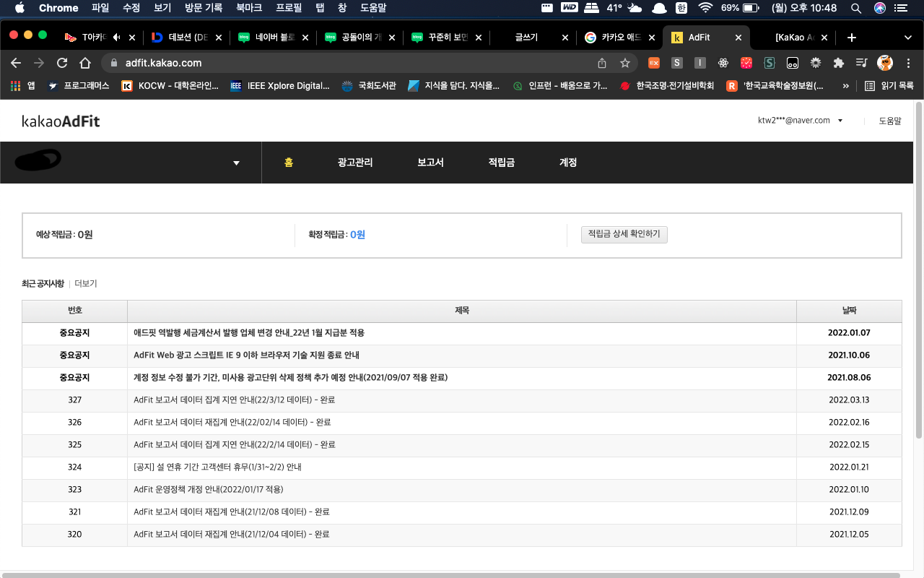This screenshot has height=578, width=924.
Task: Close the AdFit tab
Action: [x=738, y=38]
